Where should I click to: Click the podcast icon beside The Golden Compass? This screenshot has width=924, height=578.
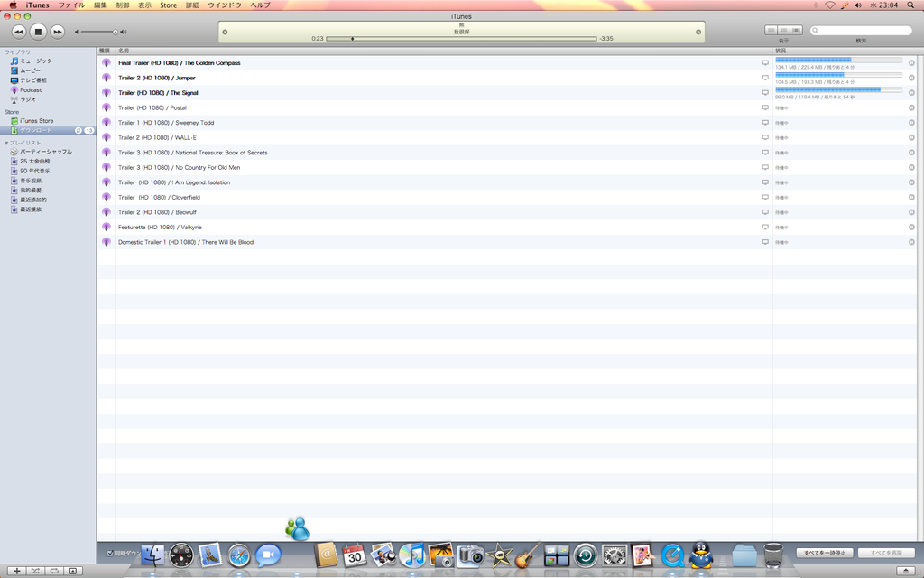point(106,62)
